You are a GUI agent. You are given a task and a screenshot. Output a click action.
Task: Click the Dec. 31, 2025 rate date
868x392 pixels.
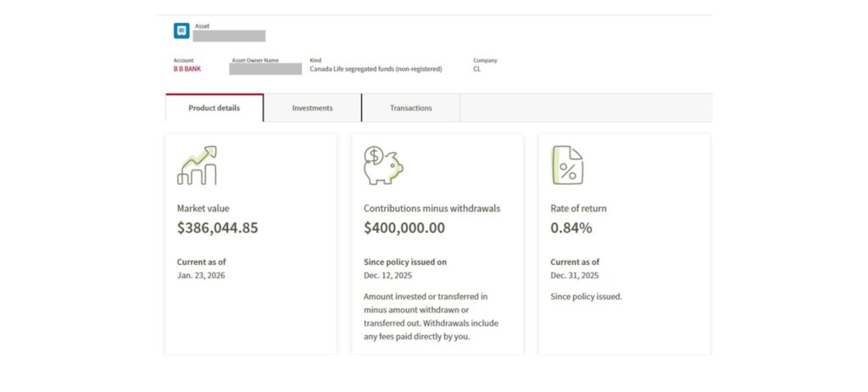(575, 276)
